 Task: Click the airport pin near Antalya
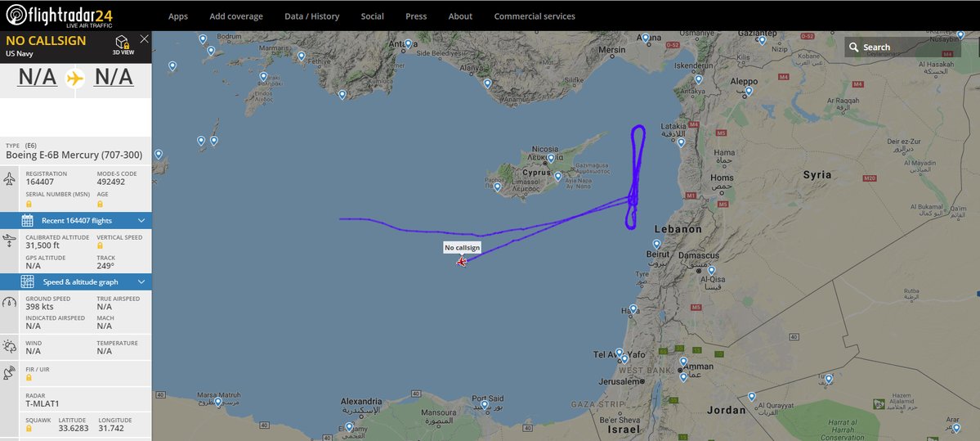[x=408, y=44]
